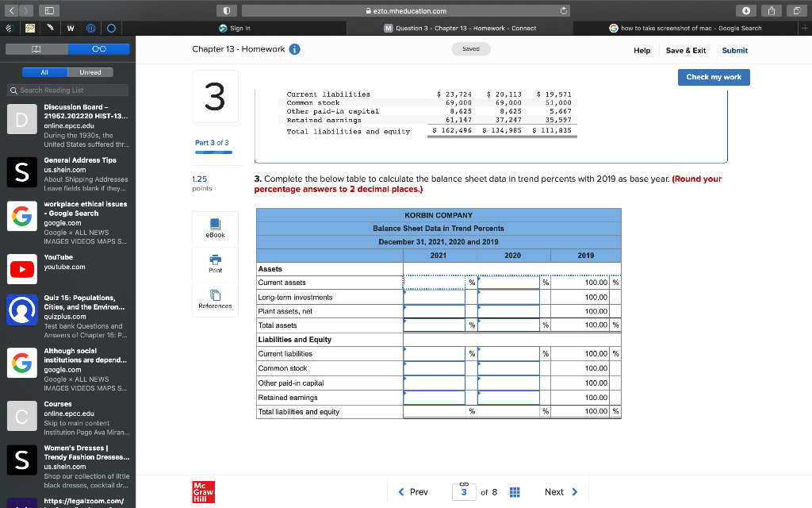This screenshot has width=812, height=508.
Task: Show Unread reading list items
Action: [x=90, y=72]
